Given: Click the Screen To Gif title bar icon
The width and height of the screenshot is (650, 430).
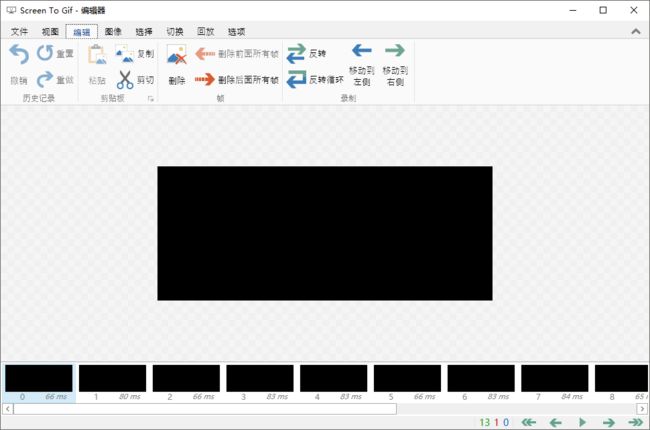Looking at the screenshot, I should click(11, 10).
